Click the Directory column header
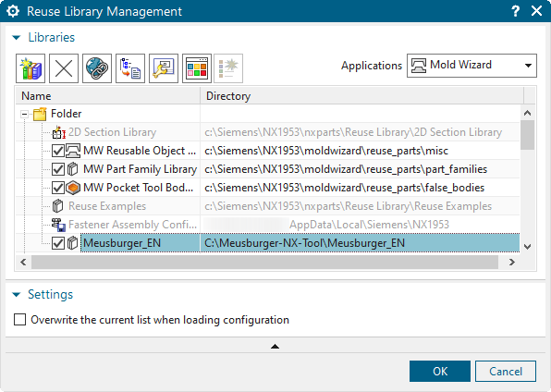Image resolution: width=551 pixels, height=392 pixels. (362, 95)
